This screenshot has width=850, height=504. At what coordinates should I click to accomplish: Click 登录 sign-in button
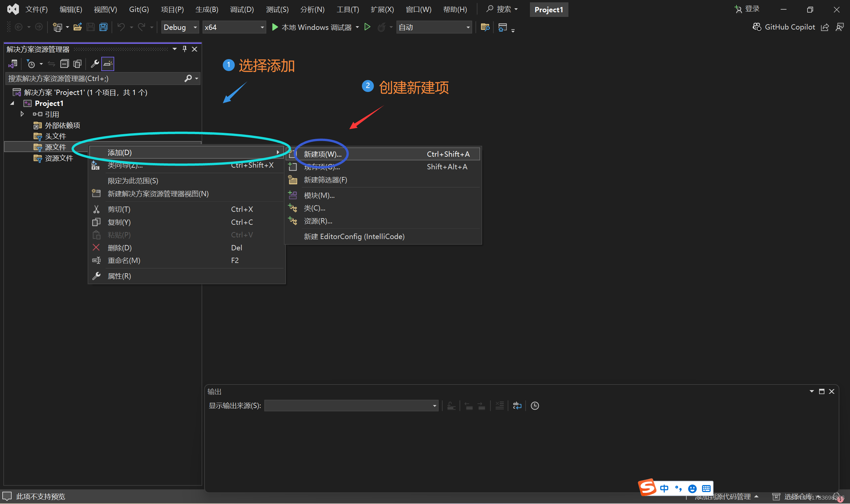pyautogui.click(x=747, y=9)
